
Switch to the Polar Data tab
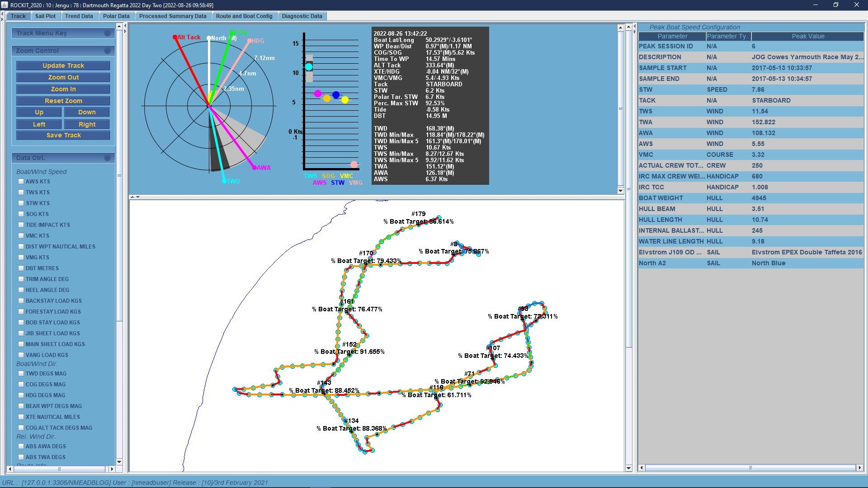click(x=116, y=16)
